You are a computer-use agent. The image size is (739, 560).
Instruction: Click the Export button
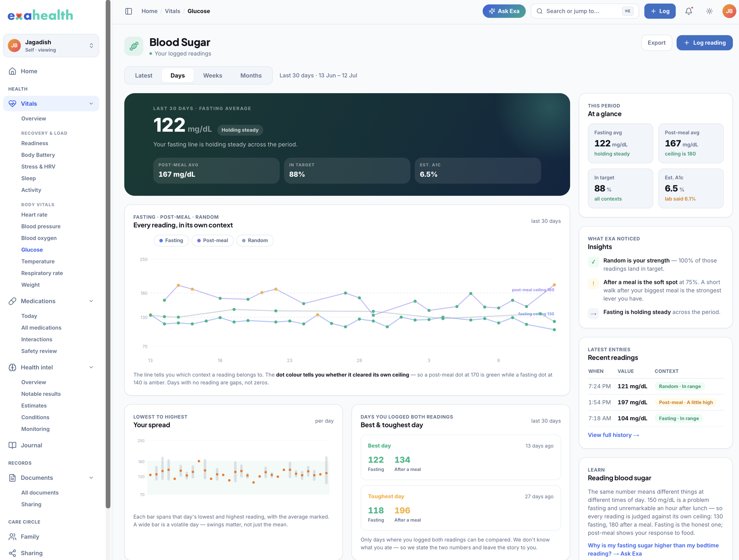[657, 43]
